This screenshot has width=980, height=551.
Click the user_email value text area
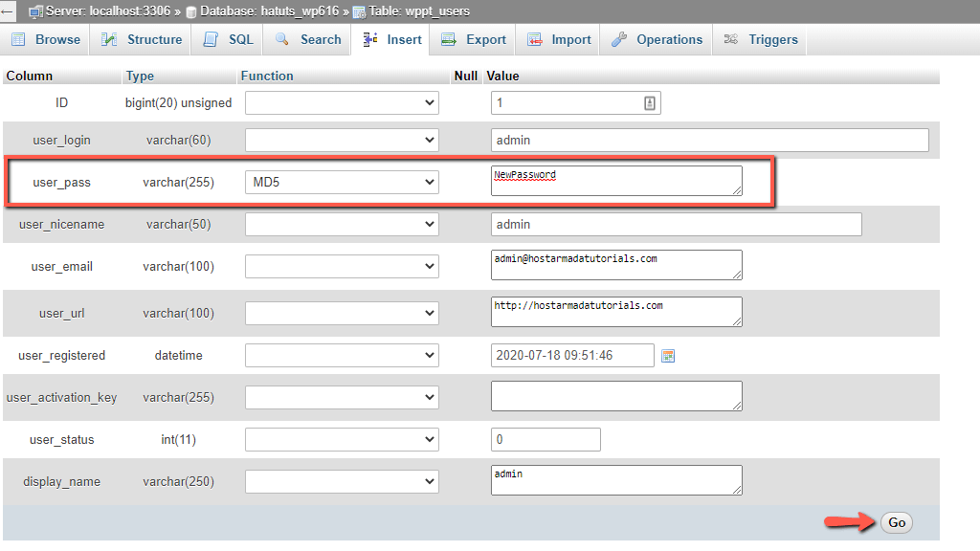tap(616, 265)
